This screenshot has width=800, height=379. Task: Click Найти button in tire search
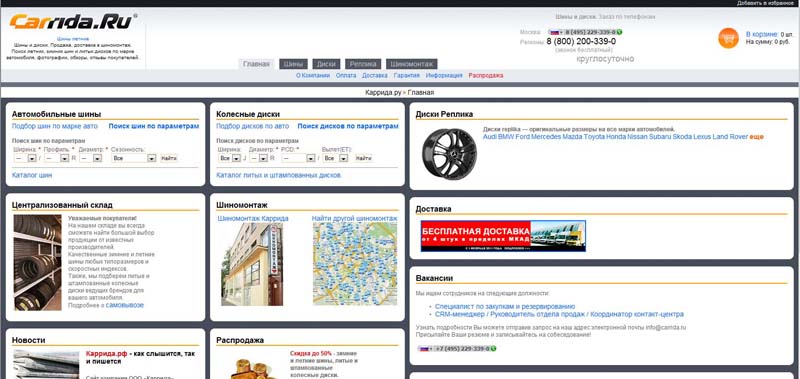[169, 159]
